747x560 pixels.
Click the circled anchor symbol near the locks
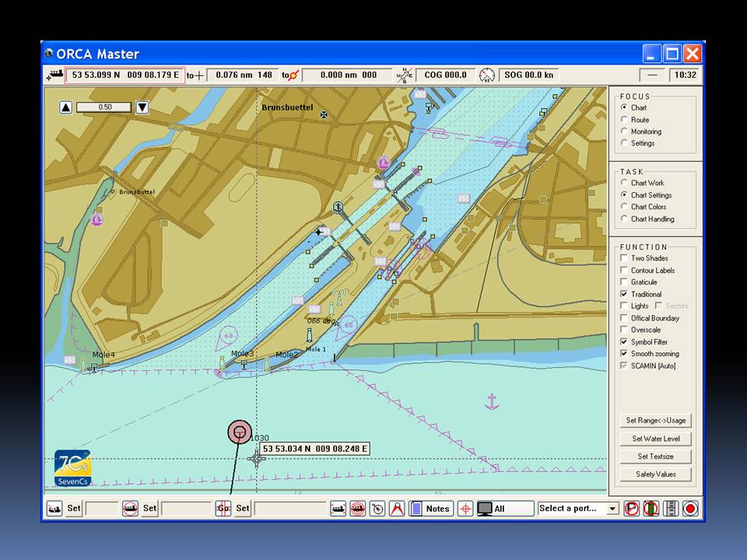coord(338,207)
